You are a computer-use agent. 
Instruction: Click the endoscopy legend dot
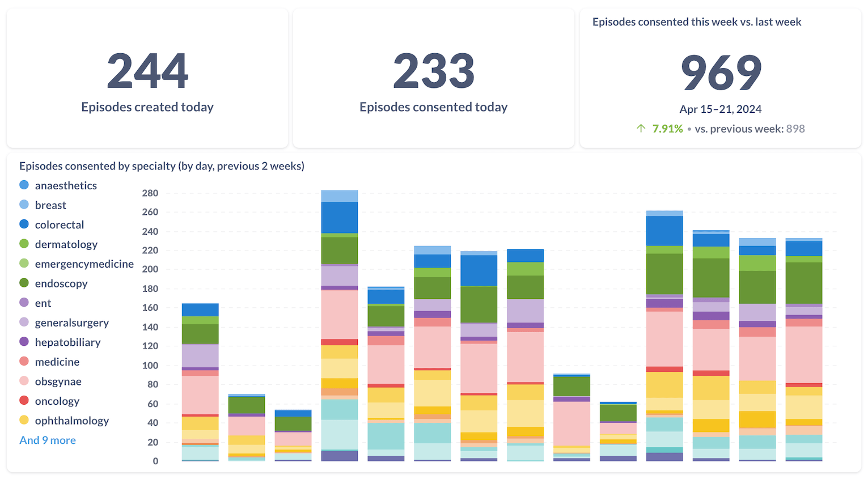24,283
